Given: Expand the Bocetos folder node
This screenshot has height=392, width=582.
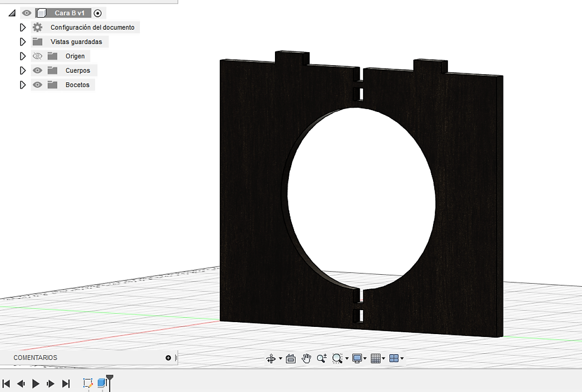Looking at the screenshot, I should (x=23, y=85).
